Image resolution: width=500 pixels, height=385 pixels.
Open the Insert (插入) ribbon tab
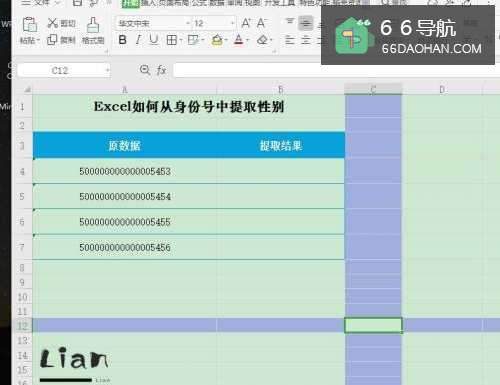click(148, 3)
